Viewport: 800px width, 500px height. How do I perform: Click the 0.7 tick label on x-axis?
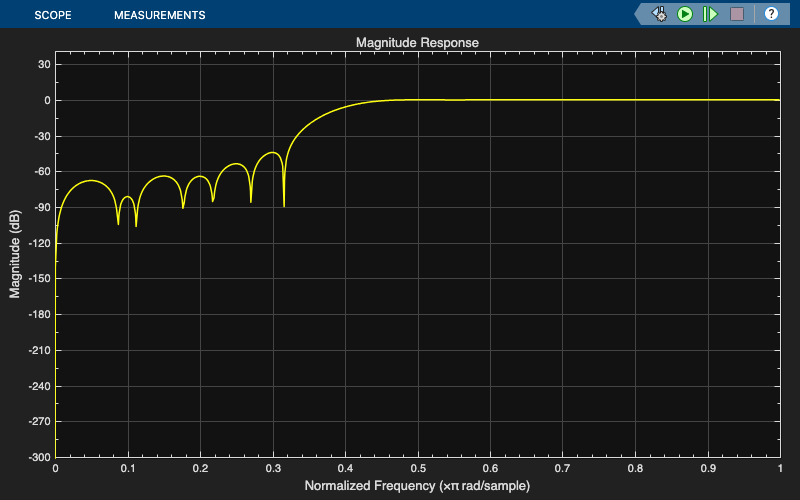[x=563, y=468]
